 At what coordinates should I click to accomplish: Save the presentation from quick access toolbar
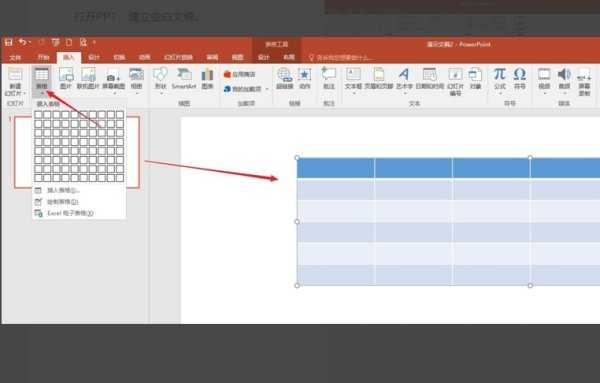tap(8, 42)
